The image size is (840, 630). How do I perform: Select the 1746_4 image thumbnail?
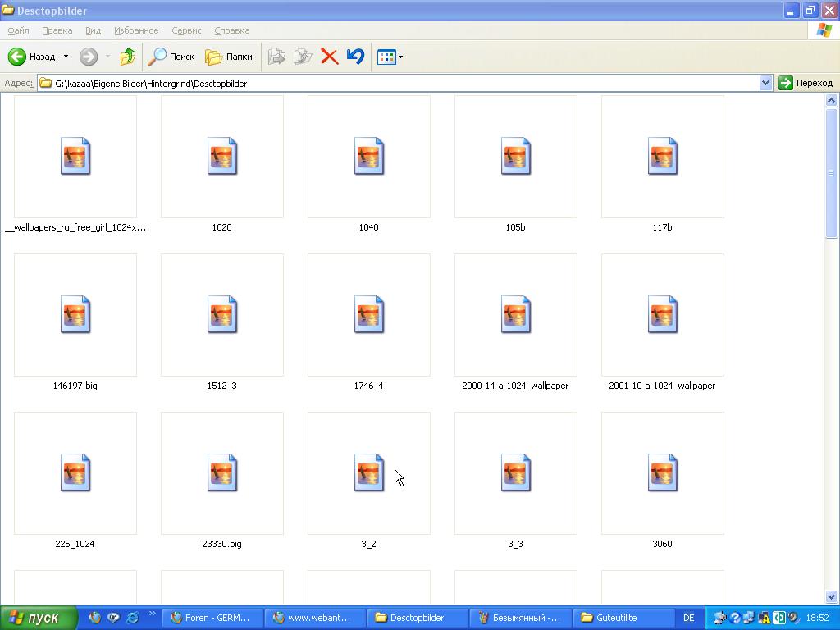368,315
